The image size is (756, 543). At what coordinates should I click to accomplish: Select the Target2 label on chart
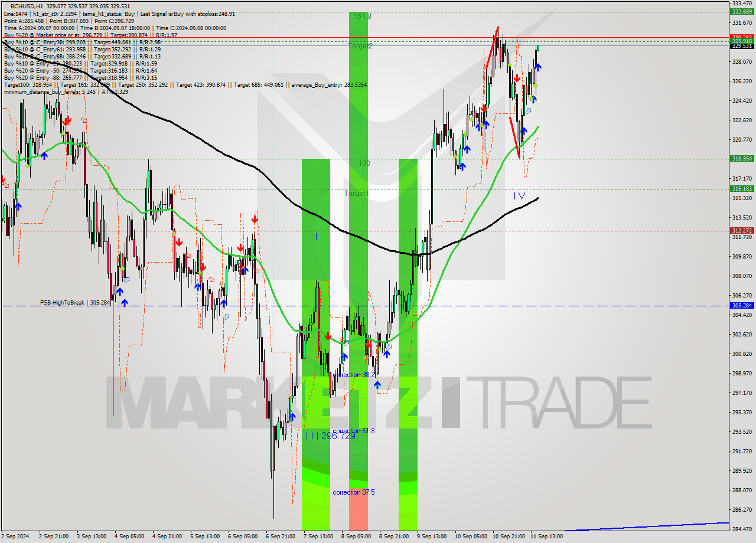[x=360, y=45]
